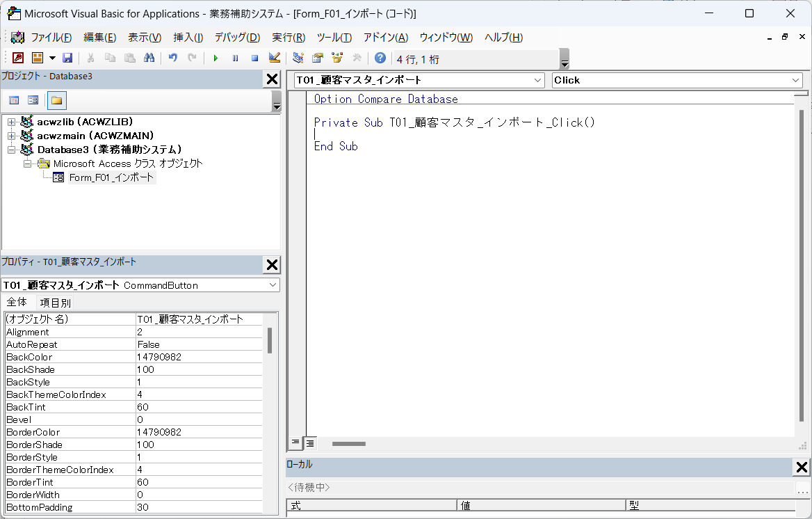Switch to the 項目別 properties tab
This screenshot has height=519, width=812.
pos(55,302)
